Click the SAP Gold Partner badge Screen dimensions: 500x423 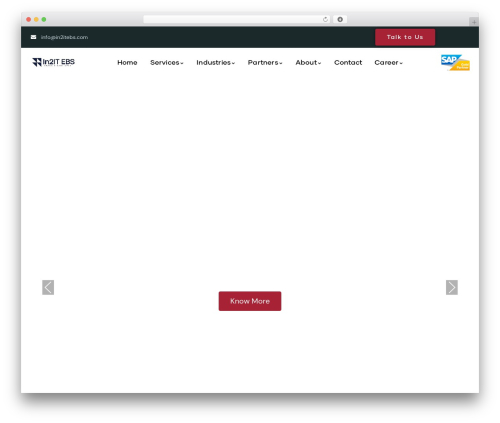(x=455, y=62)
